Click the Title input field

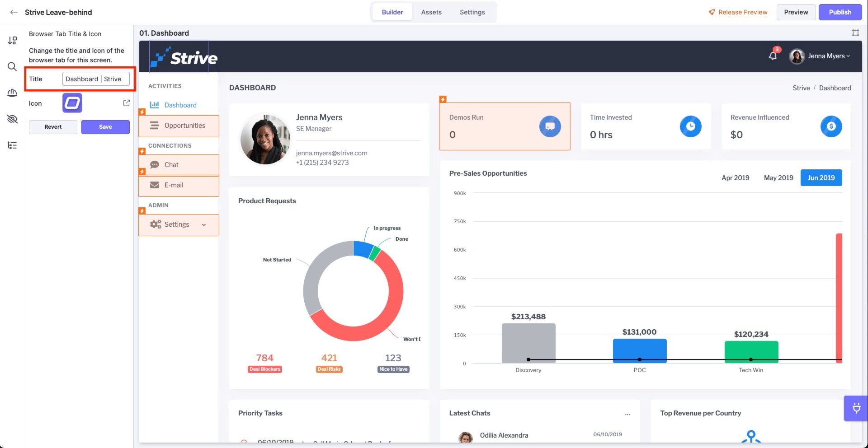[x=96, y=79]
